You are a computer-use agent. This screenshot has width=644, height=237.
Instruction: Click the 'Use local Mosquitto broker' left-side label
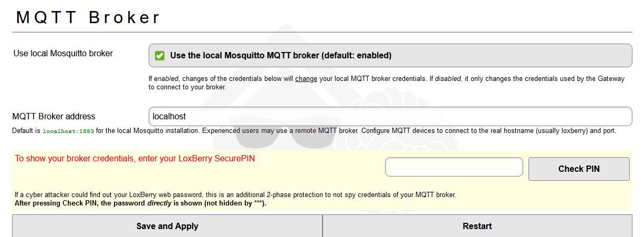(x=63, y=53)
